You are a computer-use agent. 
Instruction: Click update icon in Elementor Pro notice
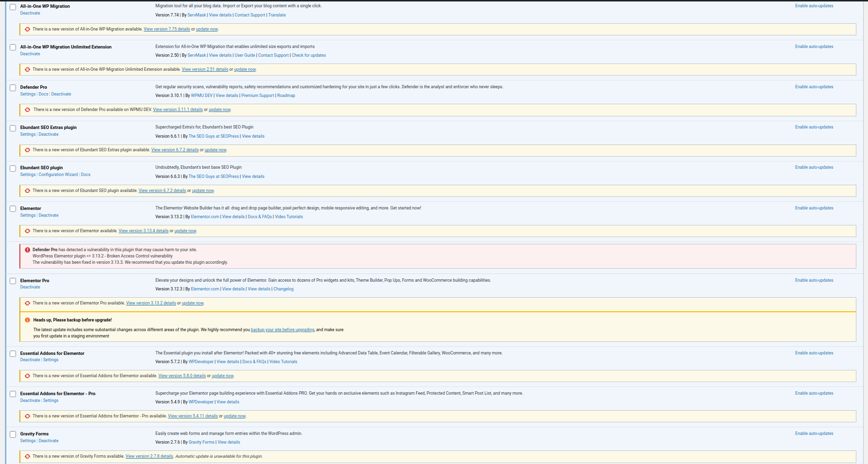point(28,303)
